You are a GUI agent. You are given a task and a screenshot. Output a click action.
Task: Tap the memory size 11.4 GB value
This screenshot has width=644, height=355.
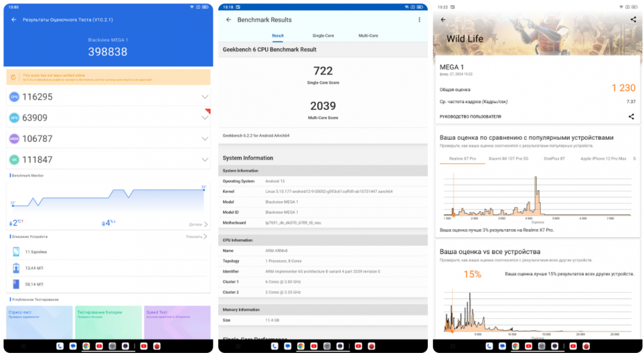[x=272, y=320]
